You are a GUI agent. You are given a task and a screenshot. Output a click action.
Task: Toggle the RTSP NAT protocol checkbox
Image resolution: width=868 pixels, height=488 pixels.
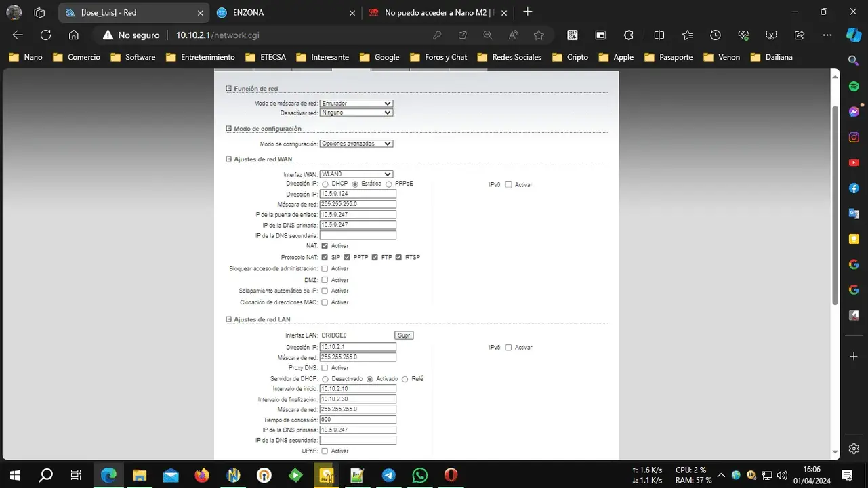point(398,258)
